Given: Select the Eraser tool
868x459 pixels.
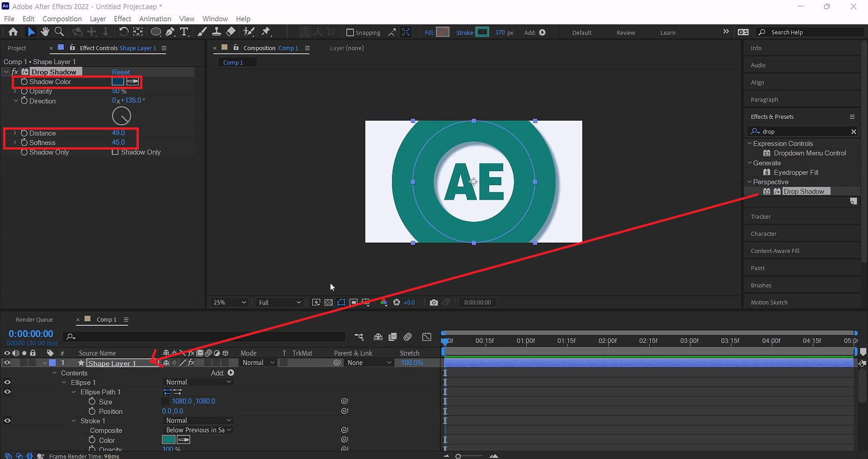Looking at the screenshot, I should [x=231, y=32].
